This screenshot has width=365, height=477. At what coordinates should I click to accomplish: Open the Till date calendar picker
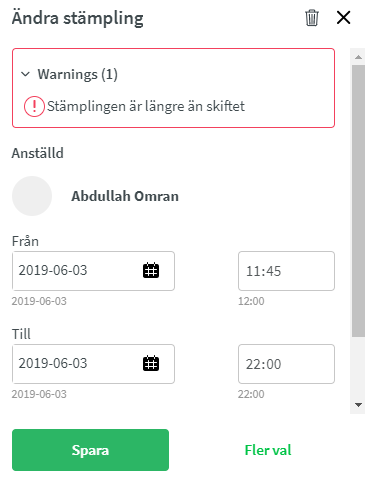151,363
